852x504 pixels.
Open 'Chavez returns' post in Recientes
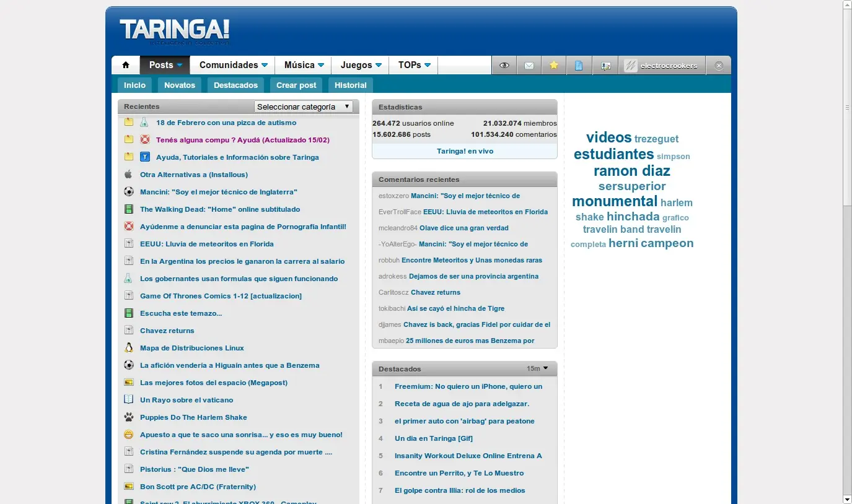167,331
